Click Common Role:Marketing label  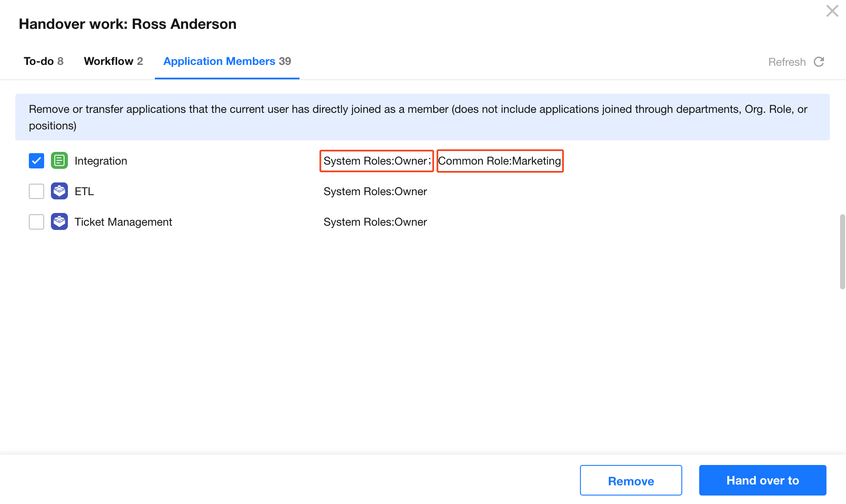(x=500, y=161)
